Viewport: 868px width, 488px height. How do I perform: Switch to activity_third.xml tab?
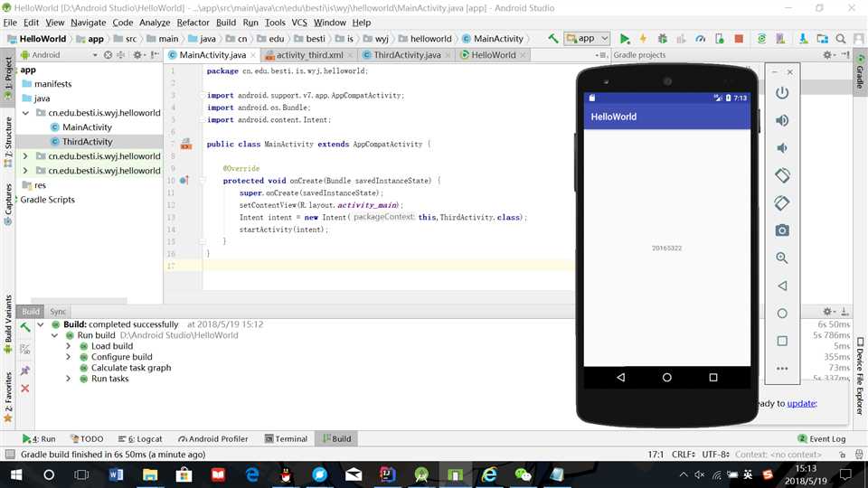click(309, 55)
